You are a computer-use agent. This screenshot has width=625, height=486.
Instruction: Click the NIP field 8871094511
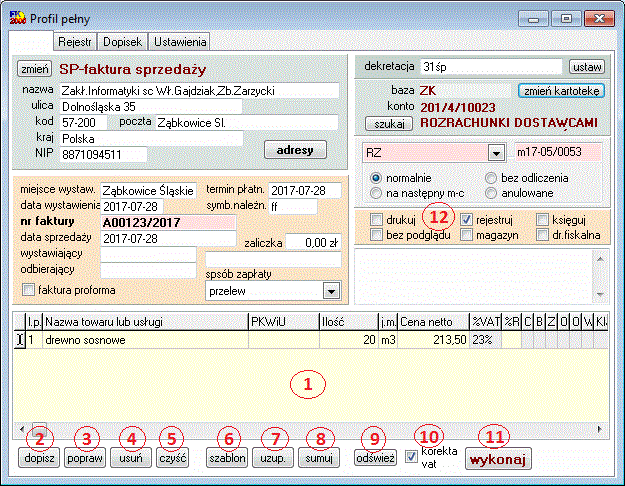103,154
